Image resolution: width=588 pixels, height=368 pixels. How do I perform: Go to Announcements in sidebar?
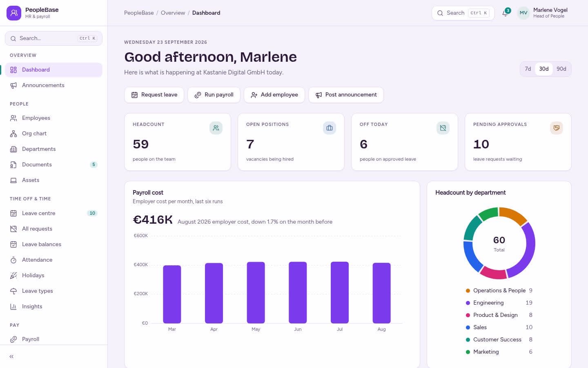click(x=53, y=85)
